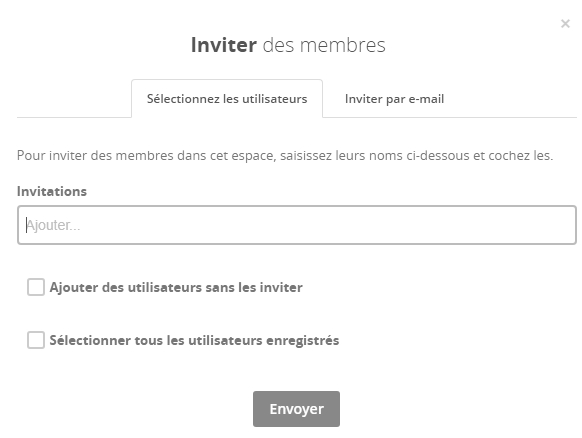The height and width of the screenshot is (438, 582).
Task: Dismiss the modal with the X icon
Action: (565, 24)
